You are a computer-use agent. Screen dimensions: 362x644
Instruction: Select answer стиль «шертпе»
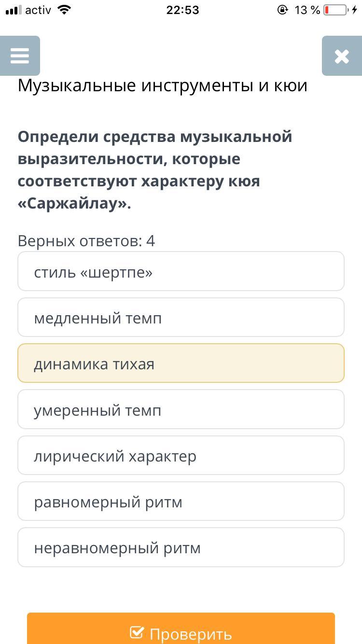tap(181, 271)
